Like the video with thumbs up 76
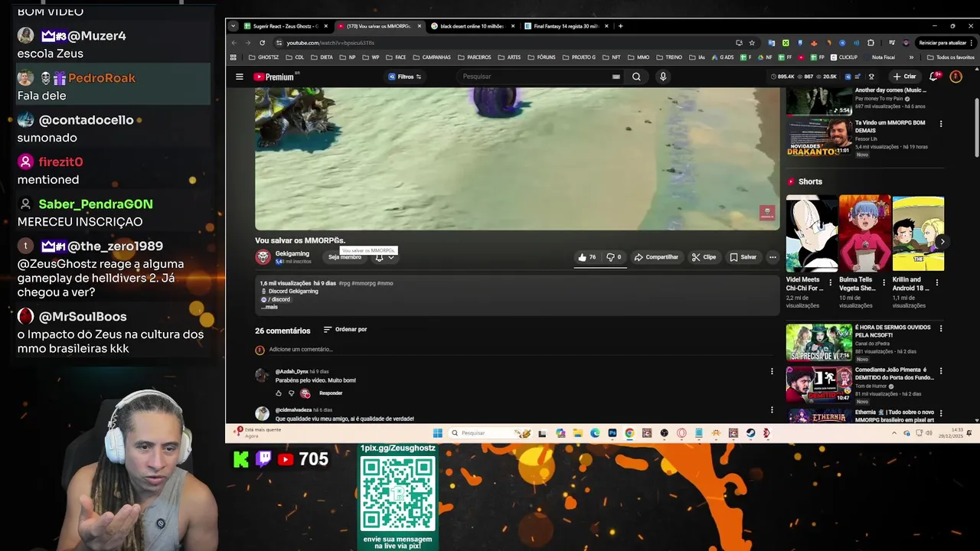The image size is (980, 551). [587, 257]
